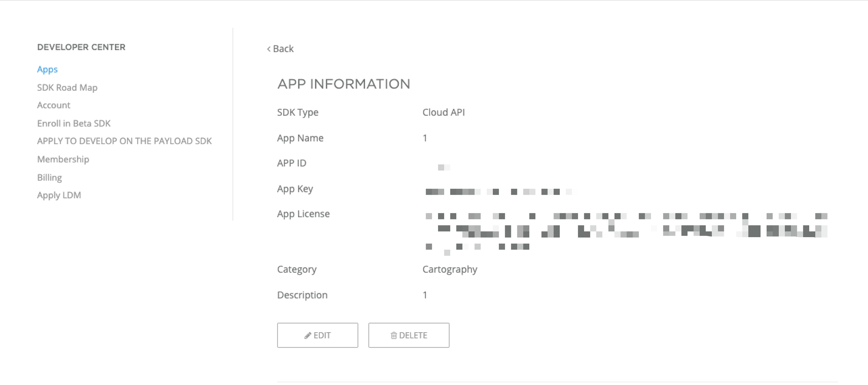The height and width of the screenshot is (385, 868).
Task: Click the App Information heading
Action: coord(344,84)
